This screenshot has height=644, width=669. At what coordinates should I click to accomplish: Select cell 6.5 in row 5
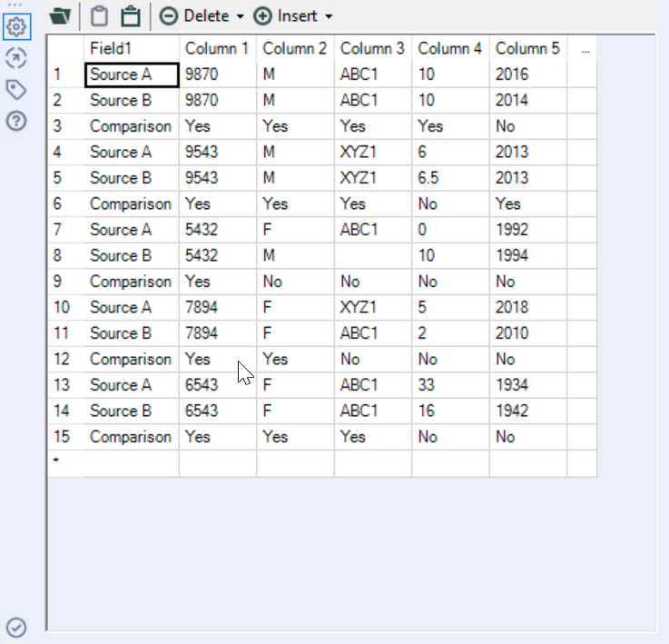451,178
